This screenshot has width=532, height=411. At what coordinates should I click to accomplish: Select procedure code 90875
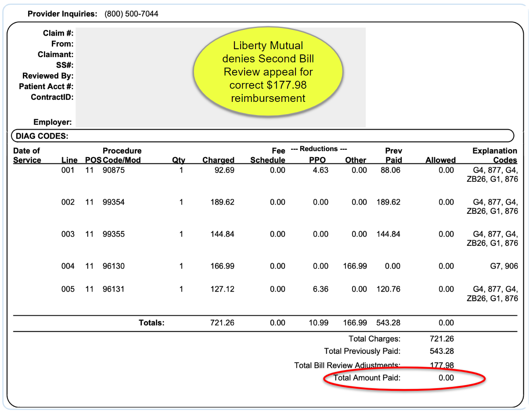tap(114, 170)
